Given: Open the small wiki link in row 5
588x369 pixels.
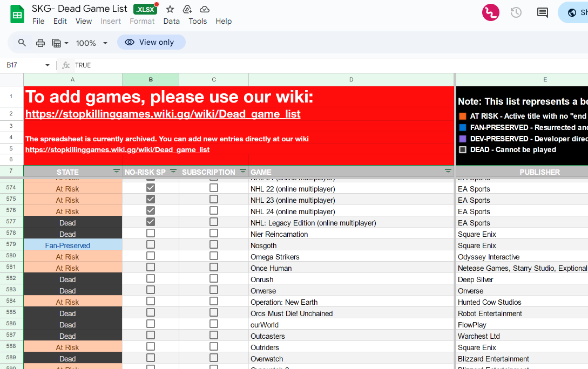Looking at the screenshot, I should [x=117, y=150].
